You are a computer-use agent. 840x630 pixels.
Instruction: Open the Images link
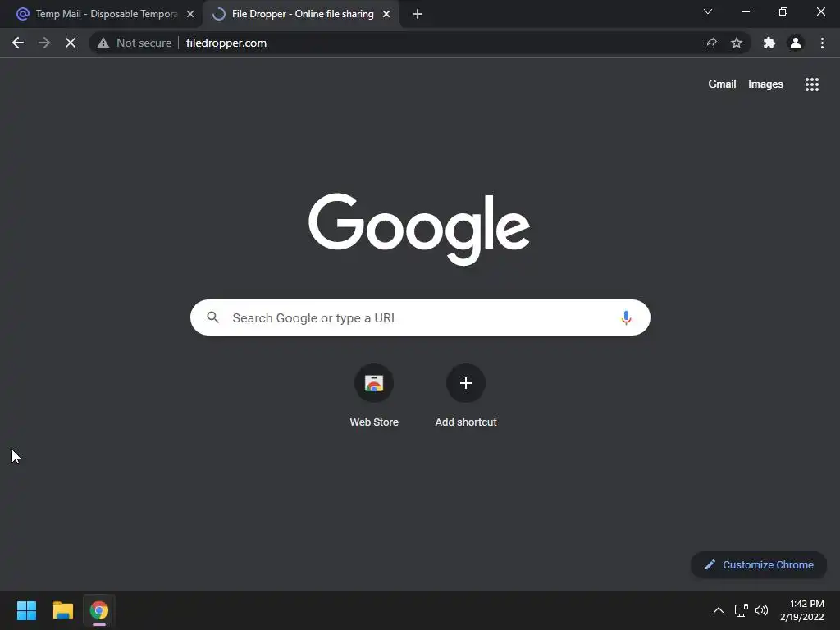click(x=765, y=84)
